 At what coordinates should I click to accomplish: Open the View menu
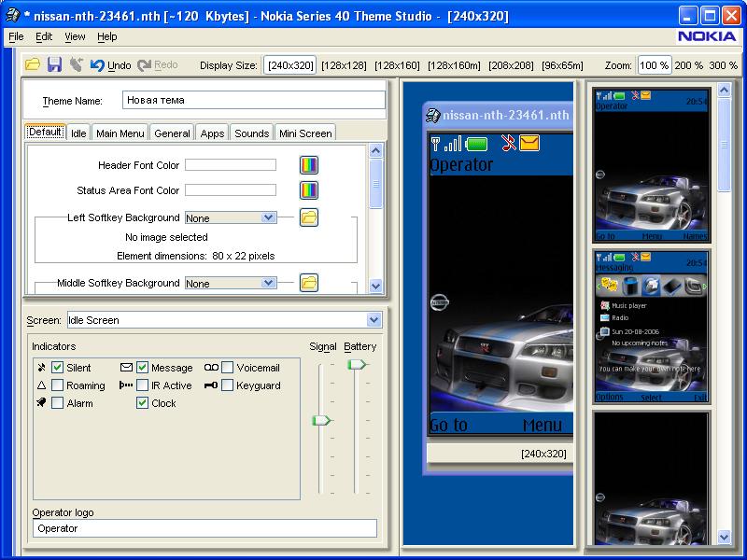tap(75, 36)
